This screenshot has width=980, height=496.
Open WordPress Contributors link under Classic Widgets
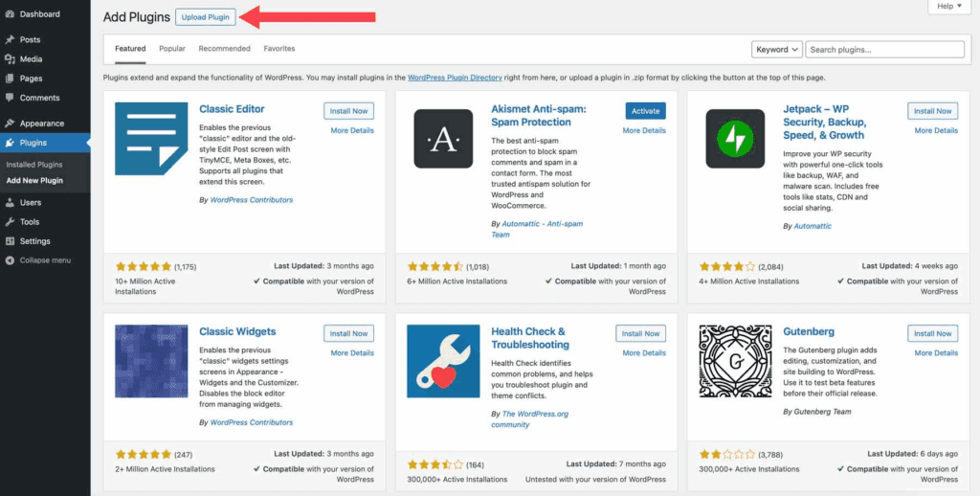point(252,423)
